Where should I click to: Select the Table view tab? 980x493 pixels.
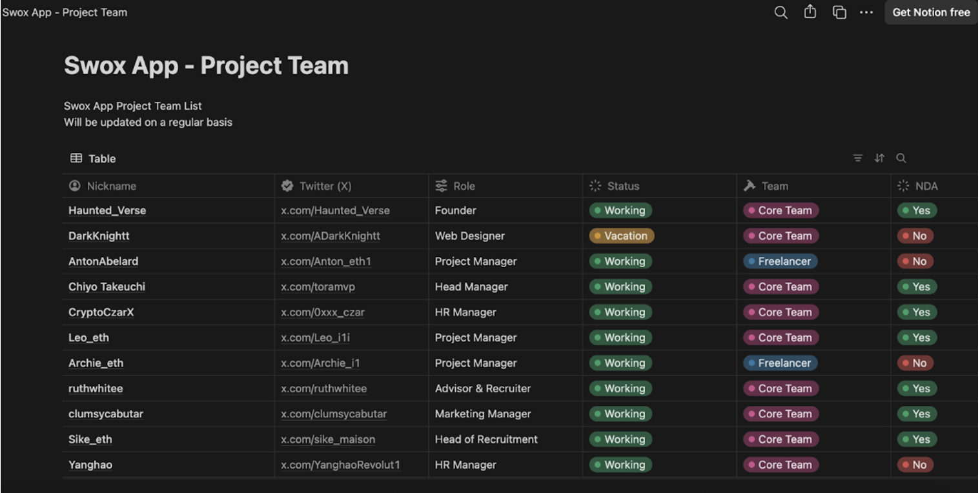click(x=93, y=158)
